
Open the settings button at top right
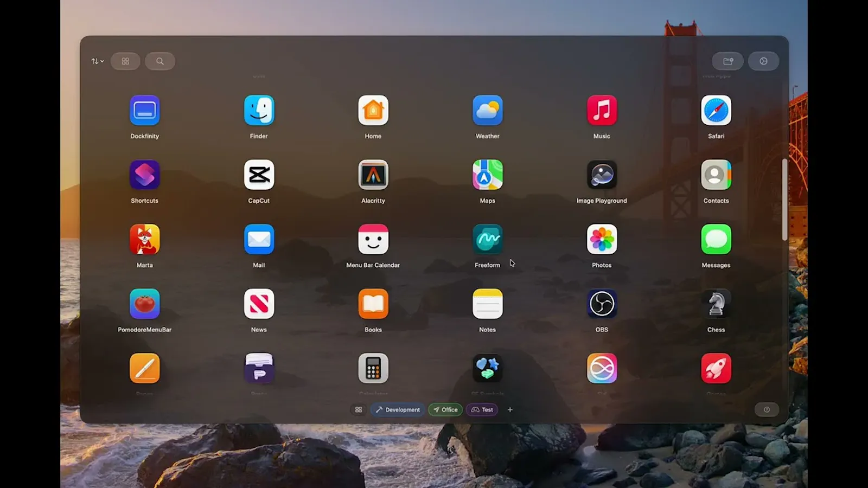[763, 61]
